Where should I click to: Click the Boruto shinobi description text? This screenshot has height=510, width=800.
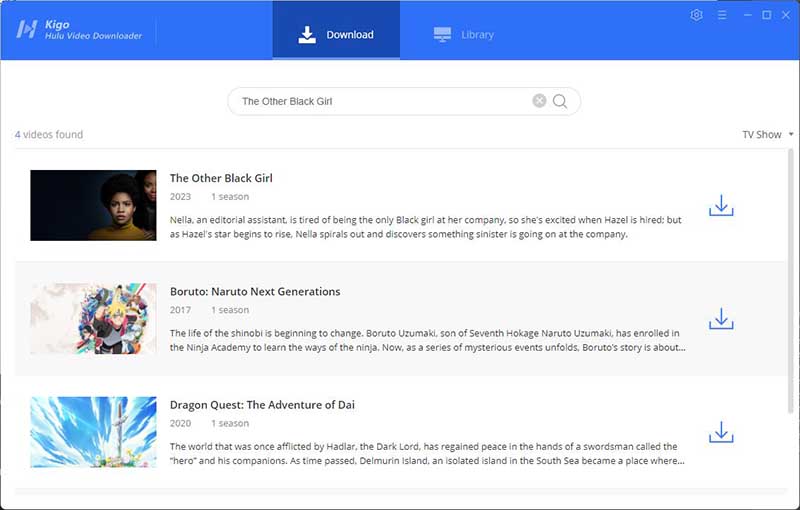(428, 340)
